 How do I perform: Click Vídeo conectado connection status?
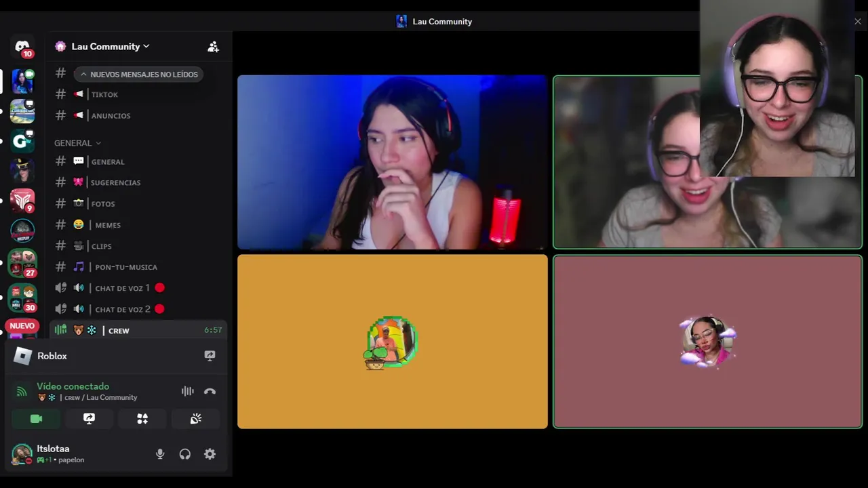73,386
